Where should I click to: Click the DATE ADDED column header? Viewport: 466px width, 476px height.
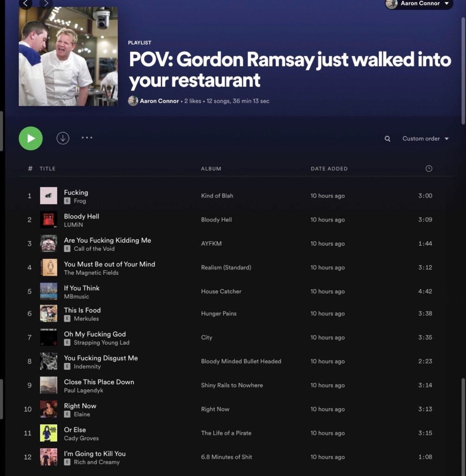pyautogui.click(x=329, y=169)
